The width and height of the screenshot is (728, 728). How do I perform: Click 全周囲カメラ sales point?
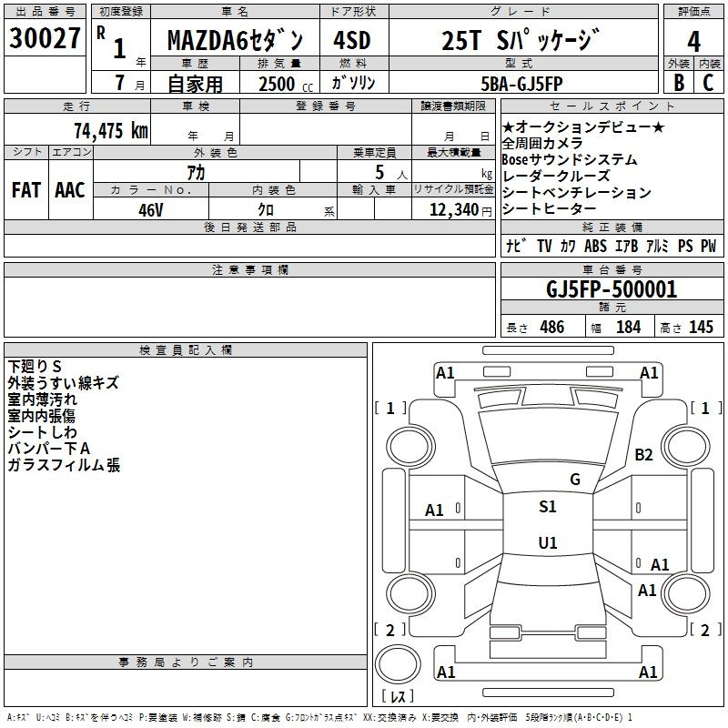click(541, 143)
